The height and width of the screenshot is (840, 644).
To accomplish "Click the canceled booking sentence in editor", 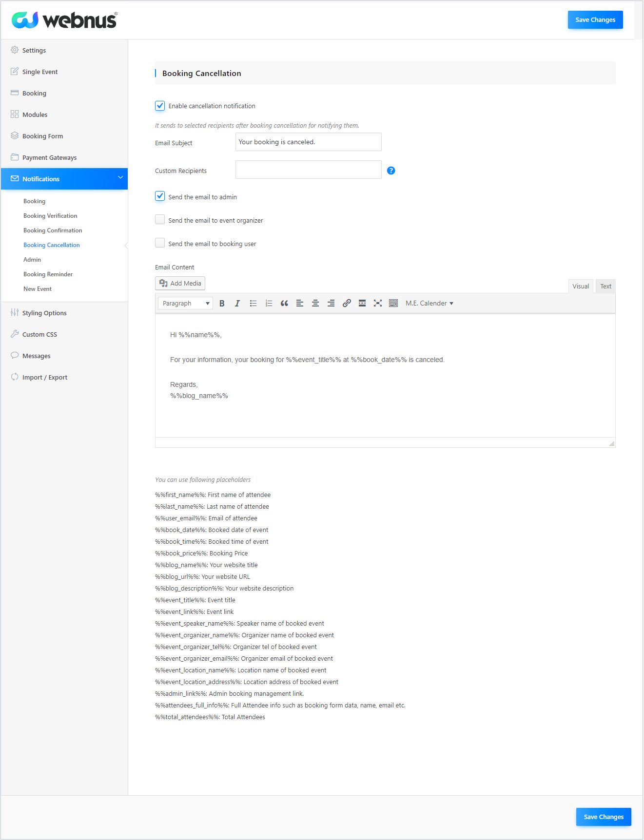I will click(x=307, y=360).
